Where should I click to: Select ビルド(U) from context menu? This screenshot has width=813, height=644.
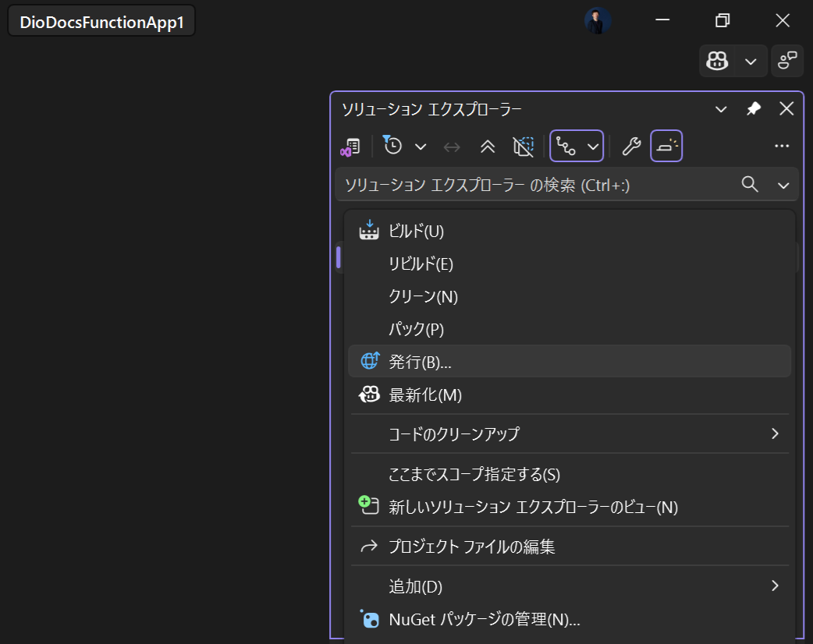(x=570, y=231)
